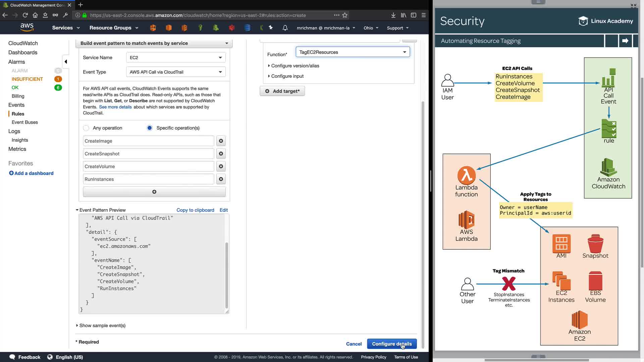Image resolution: width=644 pixels, height=362 pixels.
Task: Open the Service Name EC2 dropdown
Action: tap(176, 58)
